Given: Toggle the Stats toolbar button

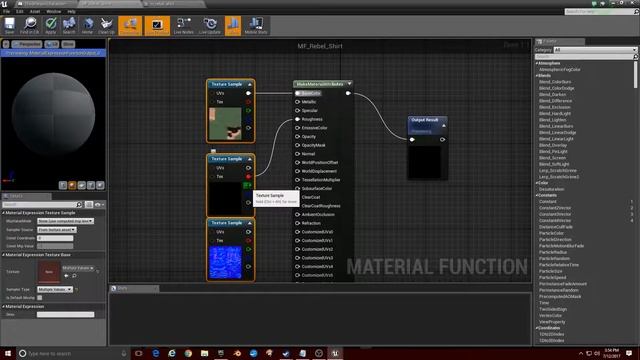Looking at the screenshot, I should click(x=233, y=26).
